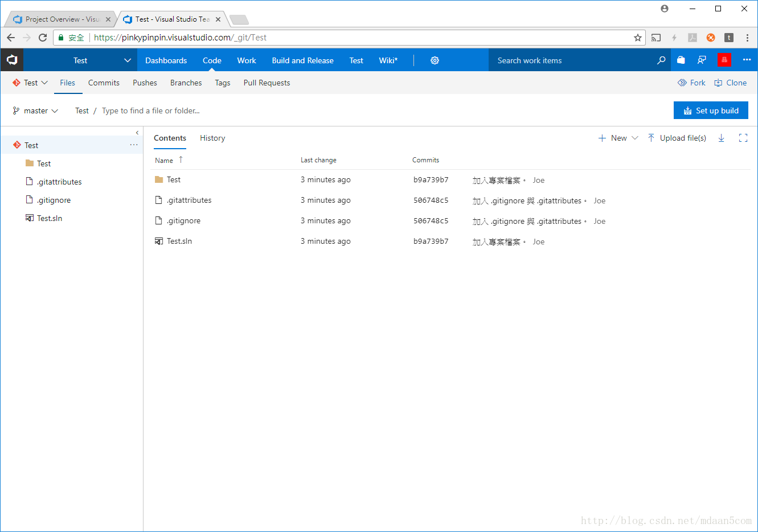Close the Project Overview browser tab
The height and width of the screenshot is (532, 758).
(108, 19)
